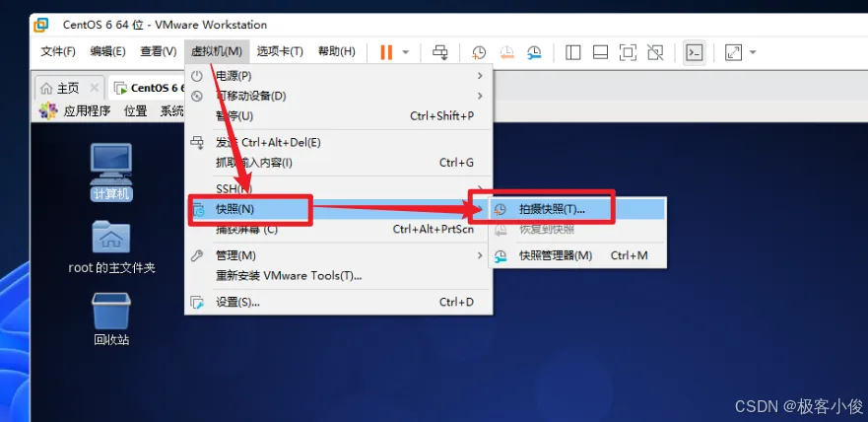This screenshot has height=422, width=868.
Task: Click the 虚拟机(M) menu
Action: click(217, 51)
